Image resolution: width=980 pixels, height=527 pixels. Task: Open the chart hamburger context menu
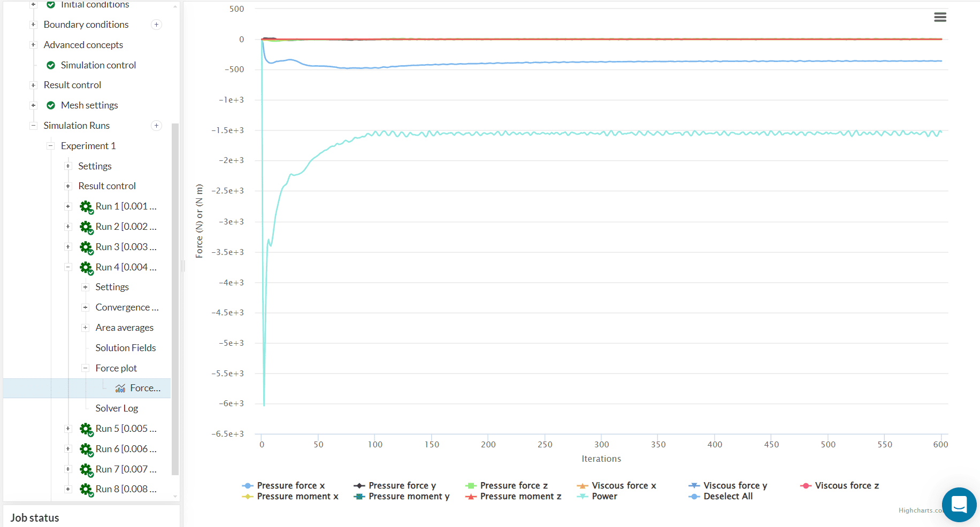pyautogui.click(x=940, y=17)
